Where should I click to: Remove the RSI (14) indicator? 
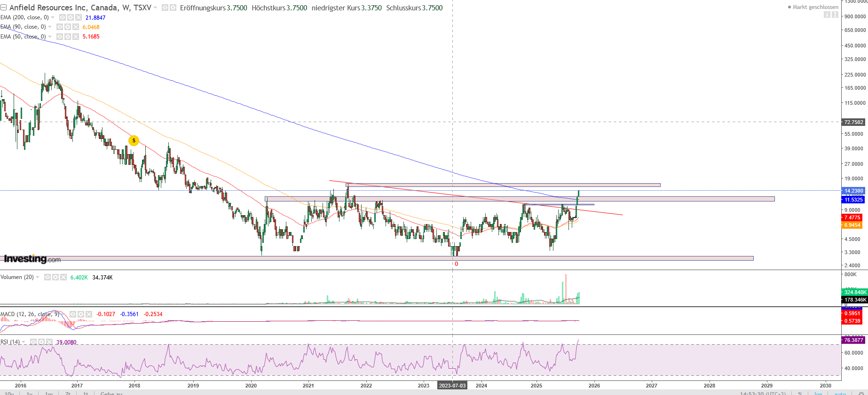pyautogui.click(x=49, y=342)
